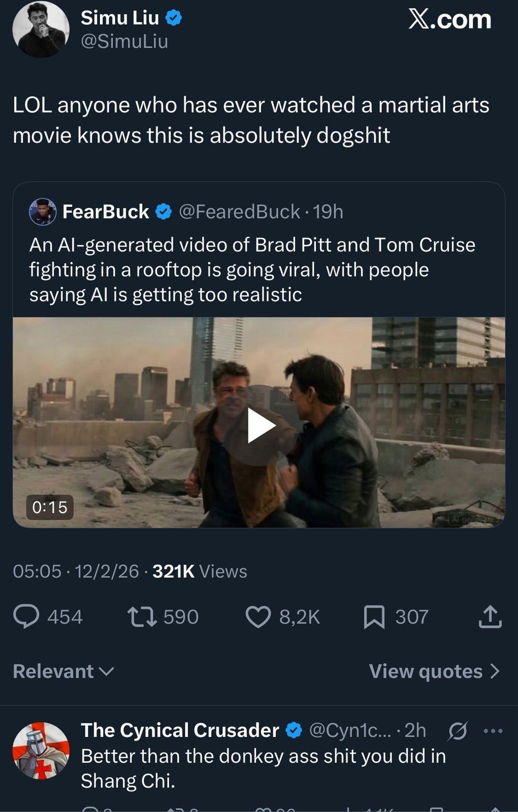The width and height of the screenshot is (518, 812).
Task: Open the @FearedBuck handle
Action: click(239, 212)
